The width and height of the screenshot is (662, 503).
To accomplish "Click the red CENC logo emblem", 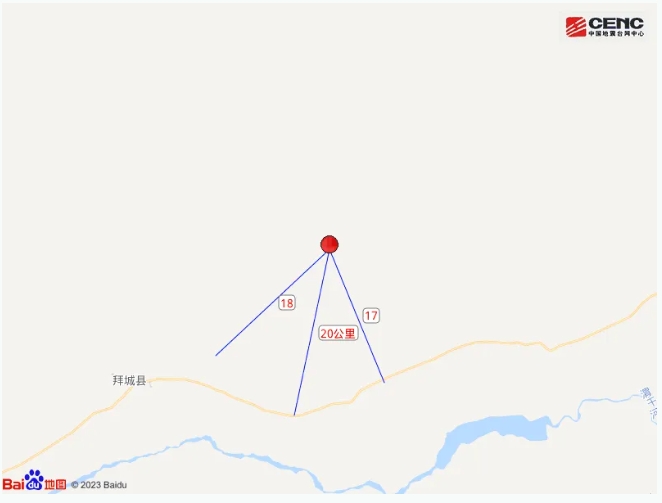I will click(x=575, y=27).
